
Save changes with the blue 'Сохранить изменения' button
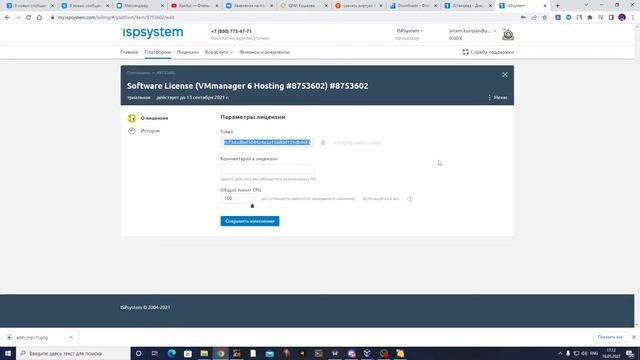pos(250,221)
